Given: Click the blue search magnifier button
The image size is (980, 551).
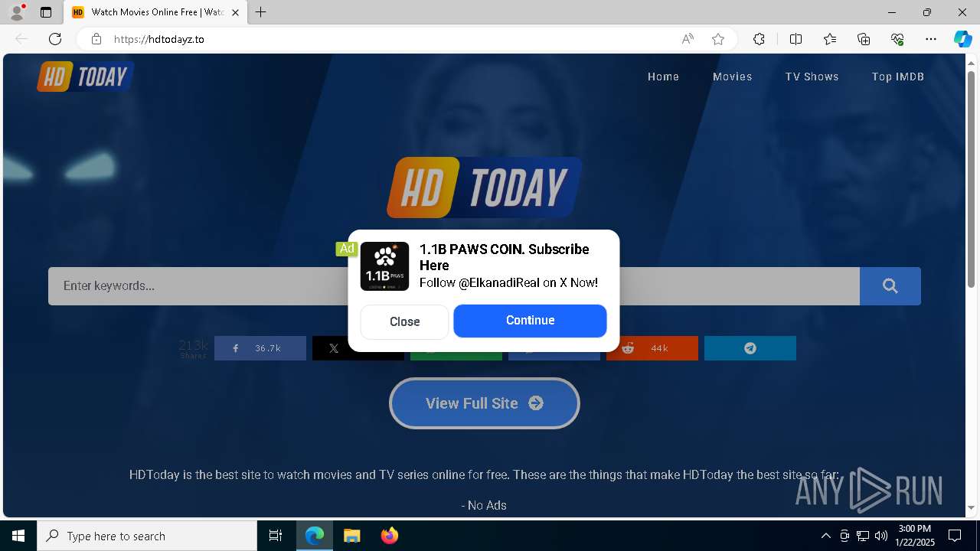Looking at the screenshot, I should pyautogui.click(x=890, y=286).
